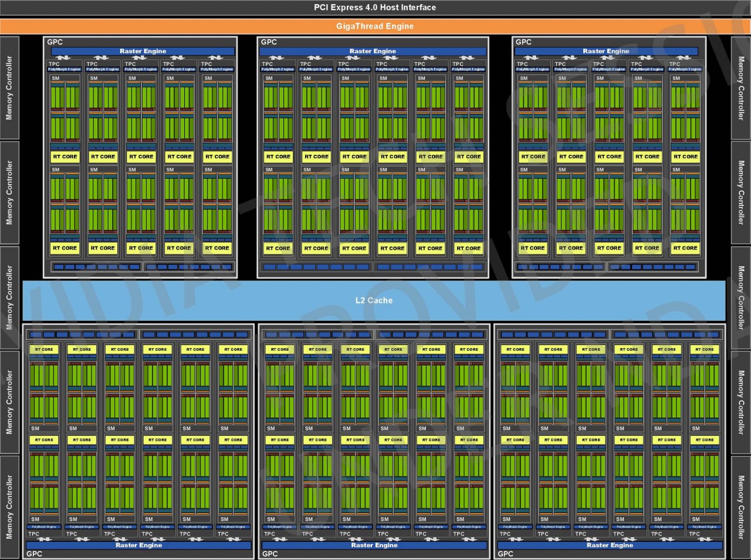Select the orange GigaThread Engine bar
751x560 pixels.
pos(375,26)
